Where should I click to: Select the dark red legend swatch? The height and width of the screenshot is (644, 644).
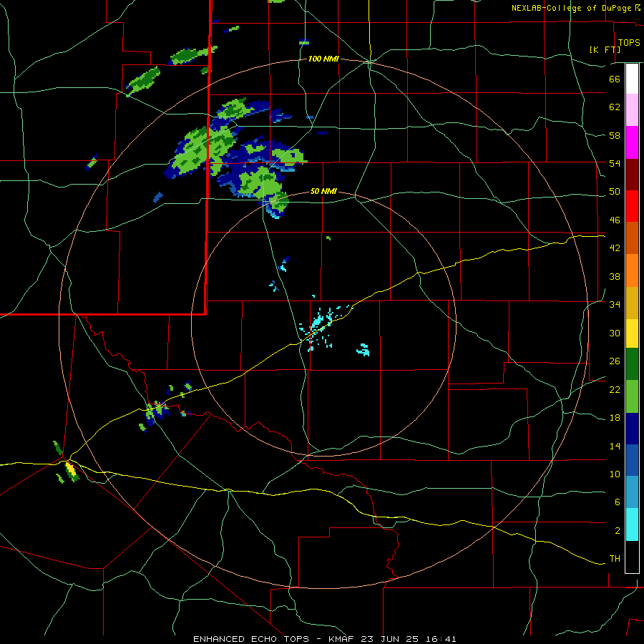[632, 175]
